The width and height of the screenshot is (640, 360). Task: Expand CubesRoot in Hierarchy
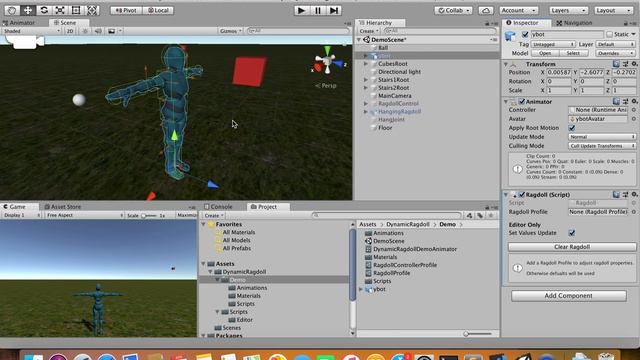366,64
